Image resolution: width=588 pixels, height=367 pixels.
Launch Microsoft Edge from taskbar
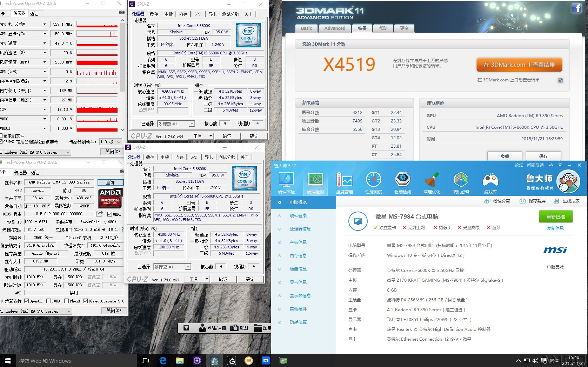click(163, 360)
